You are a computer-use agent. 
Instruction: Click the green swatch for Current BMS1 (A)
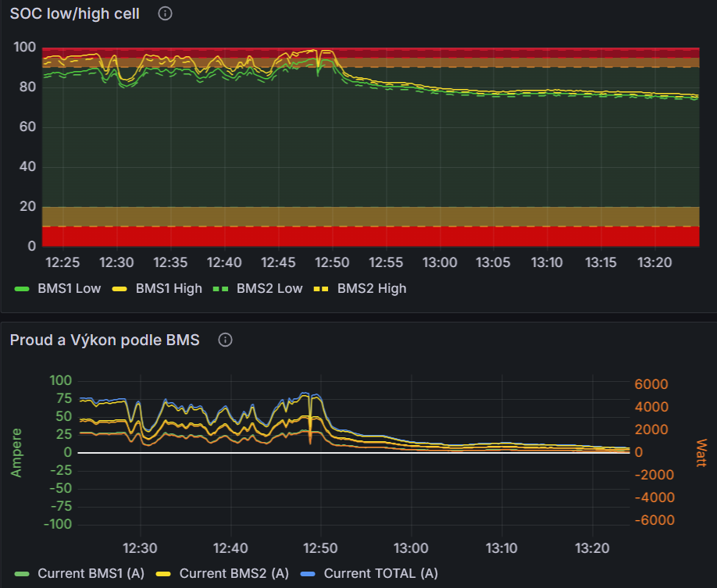[22, 573]
